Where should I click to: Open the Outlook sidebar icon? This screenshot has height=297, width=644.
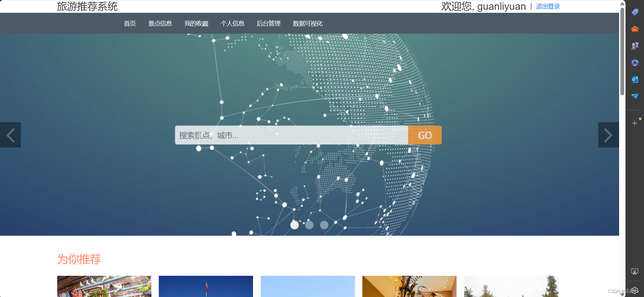[635, 79]
